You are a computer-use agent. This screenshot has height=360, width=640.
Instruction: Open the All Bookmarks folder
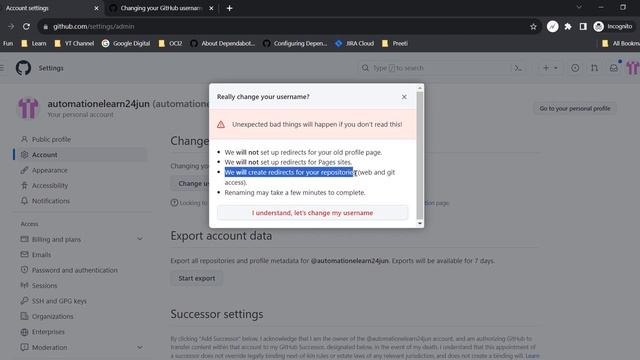[x=620, y=43]
